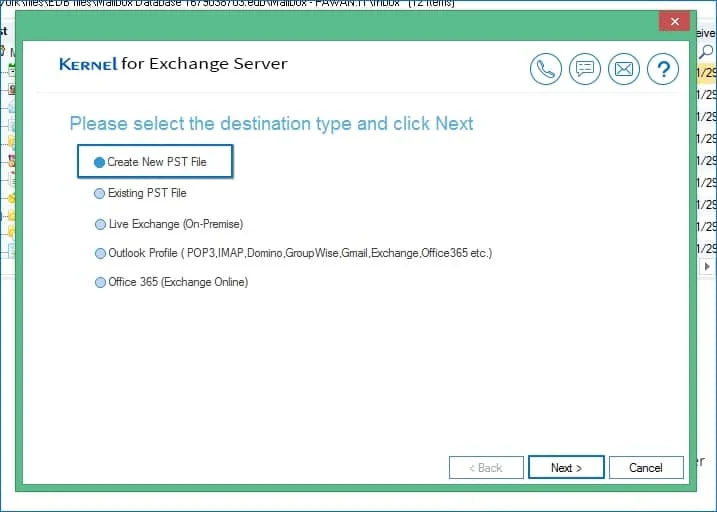Viewport: 717px width, 512px height.
Task: Open help question mark icon
Action: click(663, 69)
